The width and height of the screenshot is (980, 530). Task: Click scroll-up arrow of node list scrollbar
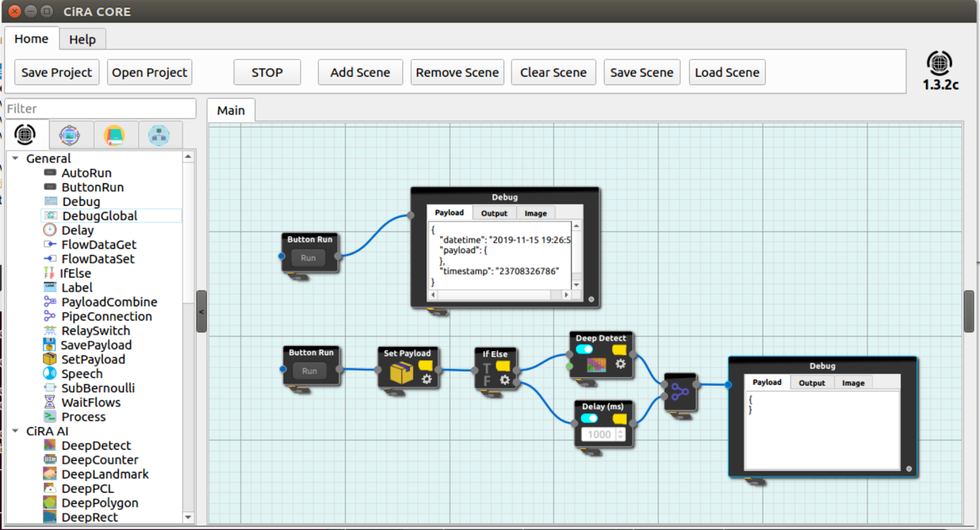point(188,157)
